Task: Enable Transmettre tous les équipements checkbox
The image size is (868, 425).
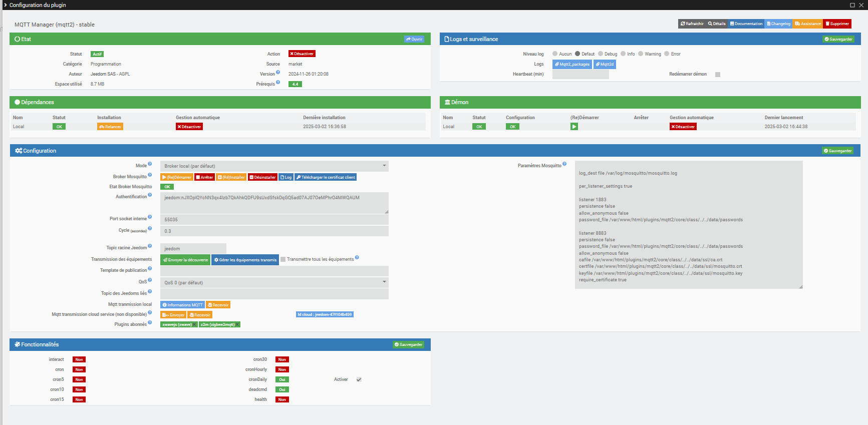Action: [283, 259]
